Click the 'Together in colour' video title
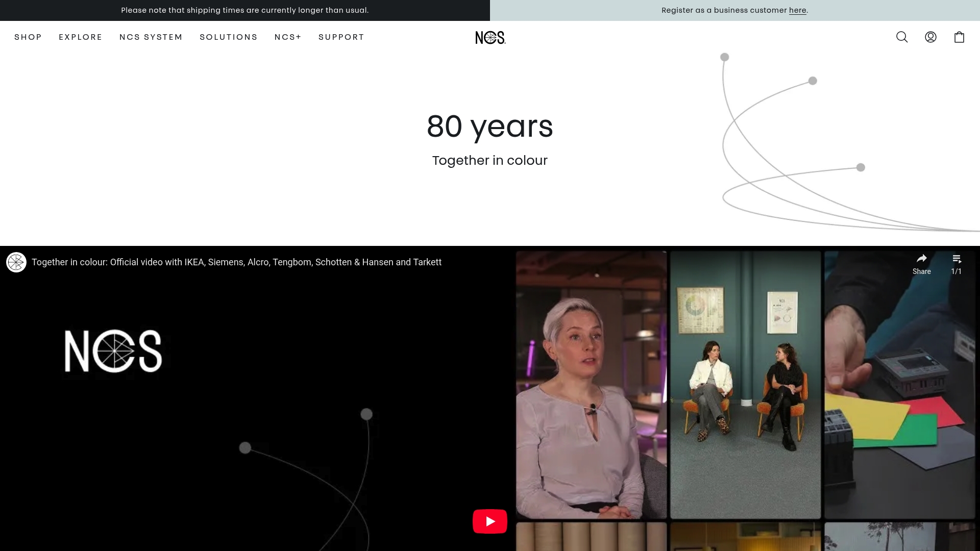Viewport: 980px width, 551px height. pos(236,262)
